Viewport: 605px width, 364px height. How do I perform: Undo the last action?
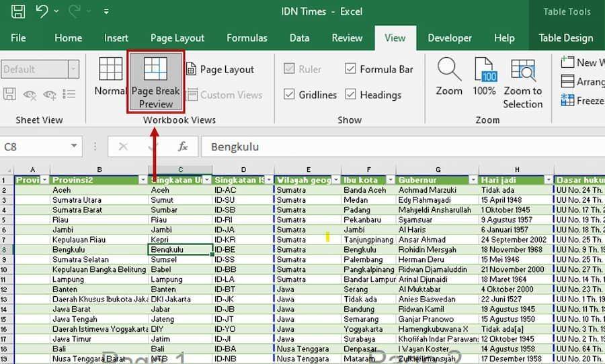coord(42,11)
